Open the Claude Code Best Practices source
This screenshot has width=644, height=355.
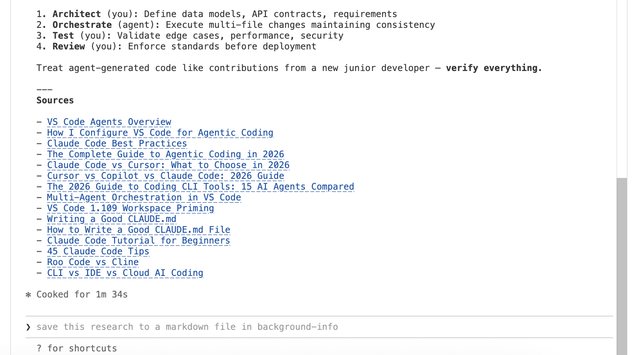pyautogui.click(x=117, y=143)
